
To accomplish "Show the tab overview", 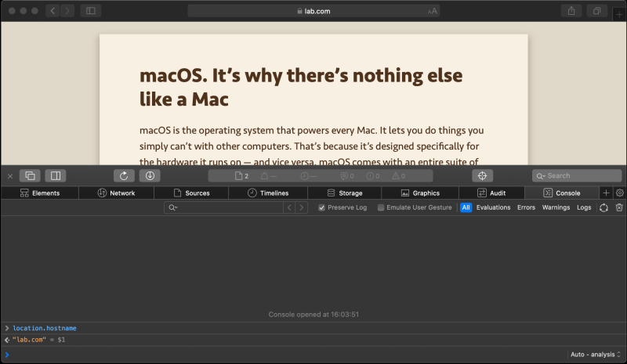I will [x=596, y=11].
